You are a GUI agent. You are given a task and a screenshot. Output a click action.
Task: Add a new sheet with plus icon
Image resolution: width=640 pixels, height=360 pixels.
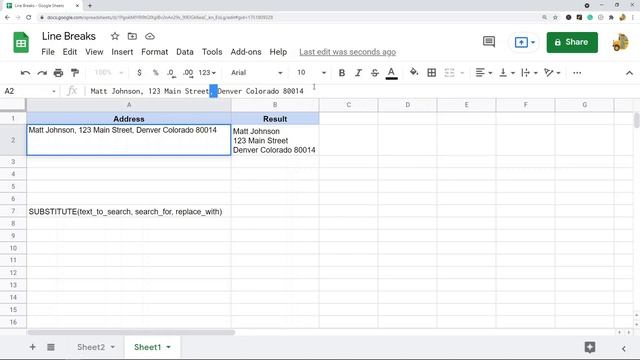click(x=32, y=347)
